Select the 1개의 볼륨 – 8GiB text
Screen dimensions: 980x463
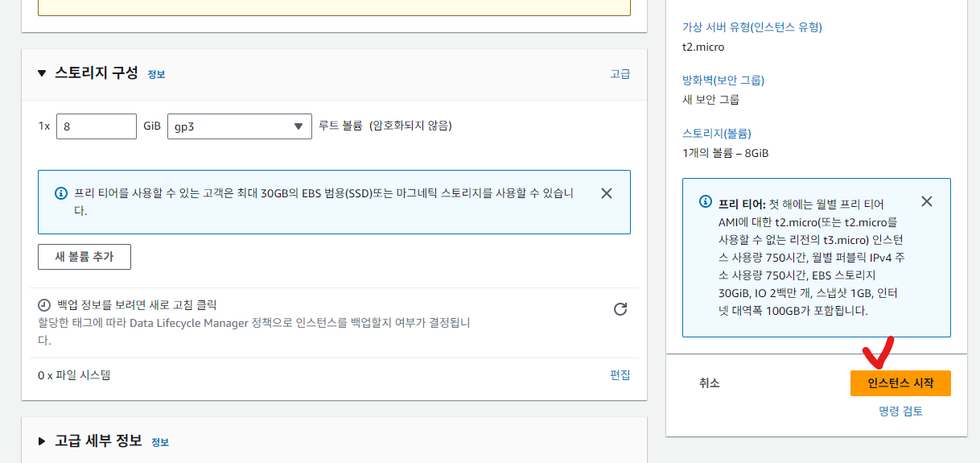click(x=725, y=153)
